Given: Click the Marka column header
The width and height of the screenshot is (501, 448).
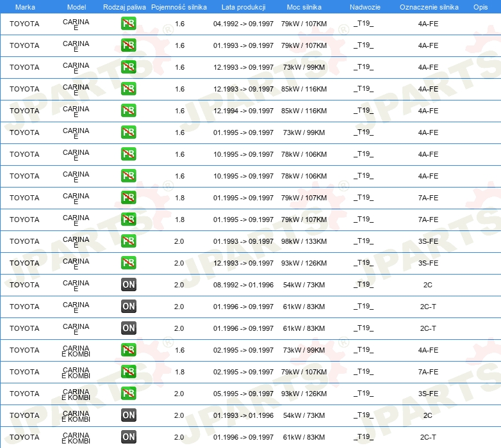Looking at the screenshot, I should (x=25, y=7).
